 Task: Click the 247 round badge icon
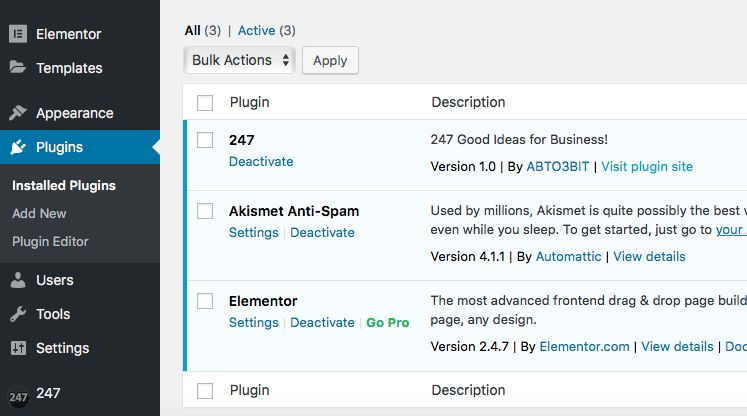[18, 394]
